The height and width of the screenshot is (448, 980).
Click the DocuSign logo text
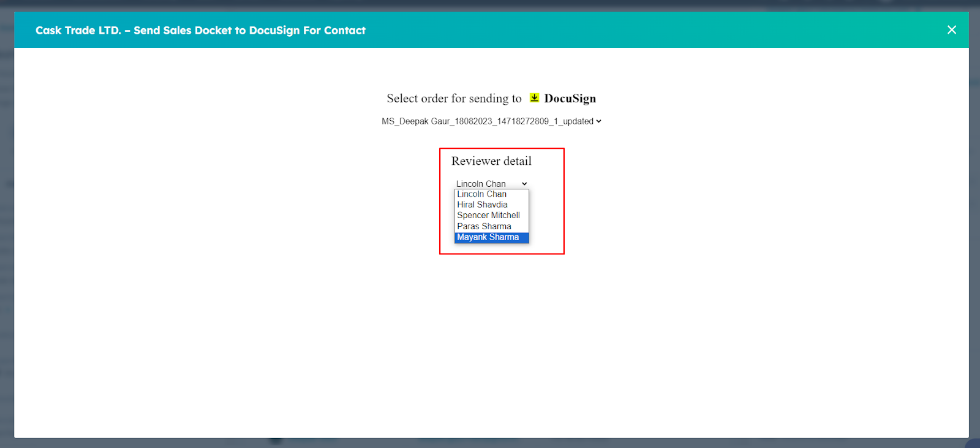[570, 99]
